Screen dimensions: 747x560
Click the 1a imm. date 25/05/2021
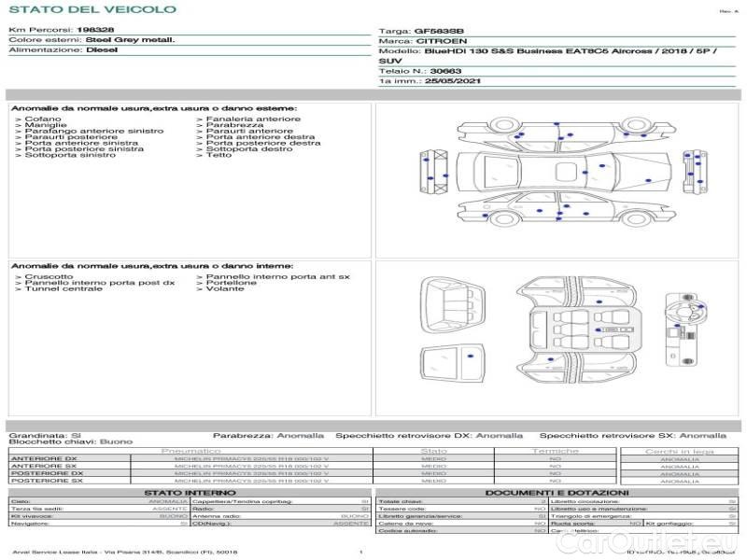[453, 81]
